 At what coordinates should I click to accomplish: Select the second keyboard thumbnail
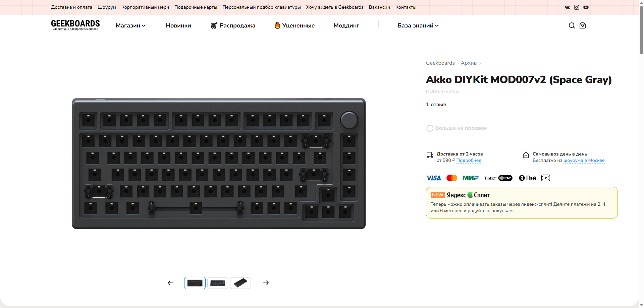point(218,283)
